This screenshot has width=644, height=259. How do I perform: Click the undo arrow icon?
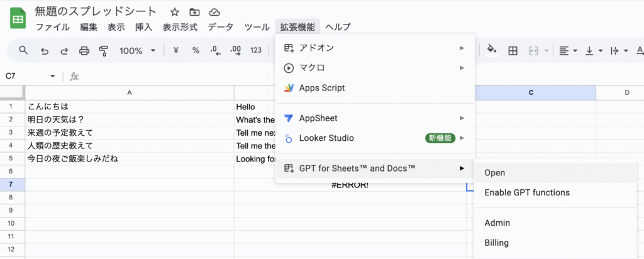45,51
